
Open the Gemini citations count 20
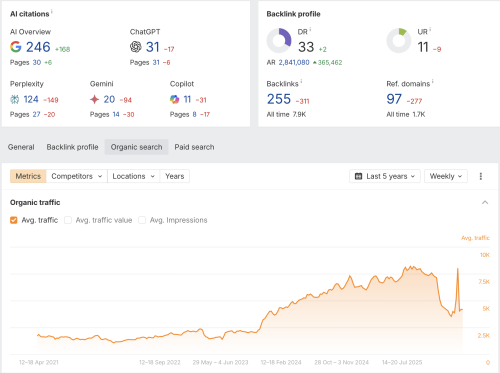[109, 99]
